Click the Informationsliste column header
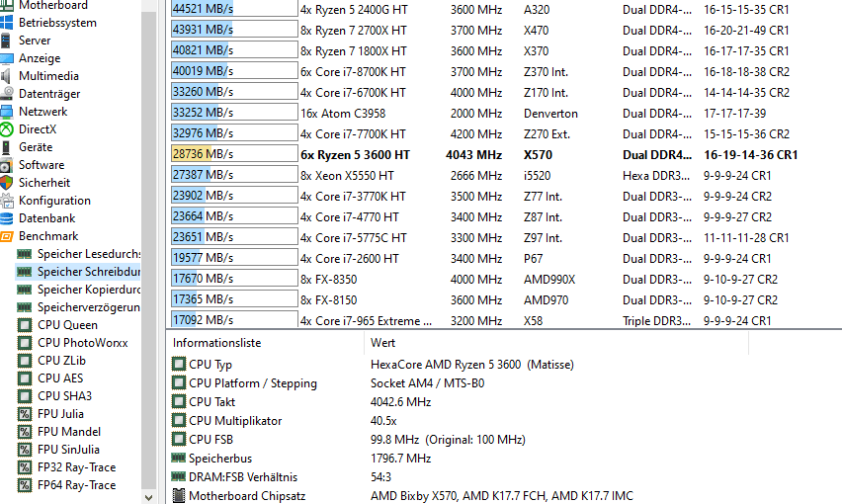842x504 pixels. [x=217, y=343]
